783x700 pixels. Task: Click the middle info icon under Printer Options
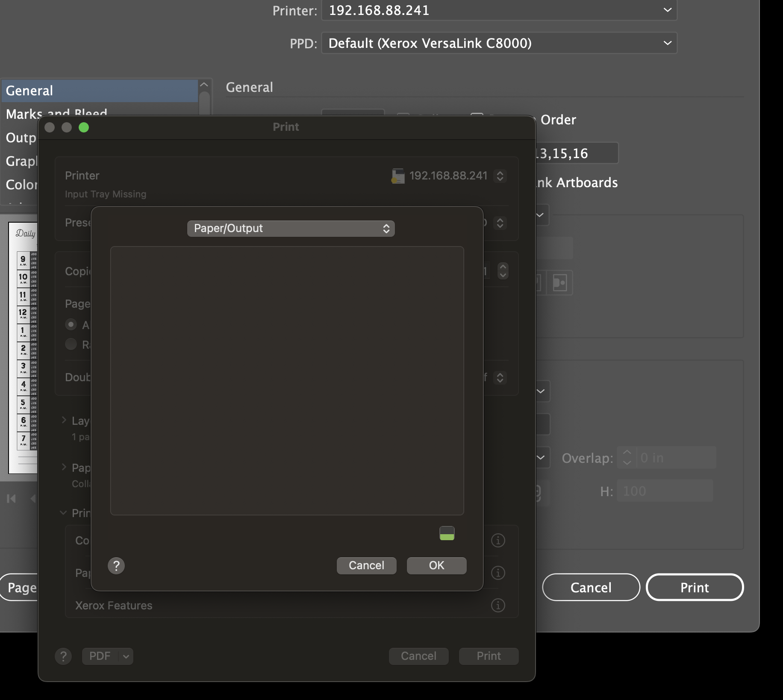coord(498,573)
